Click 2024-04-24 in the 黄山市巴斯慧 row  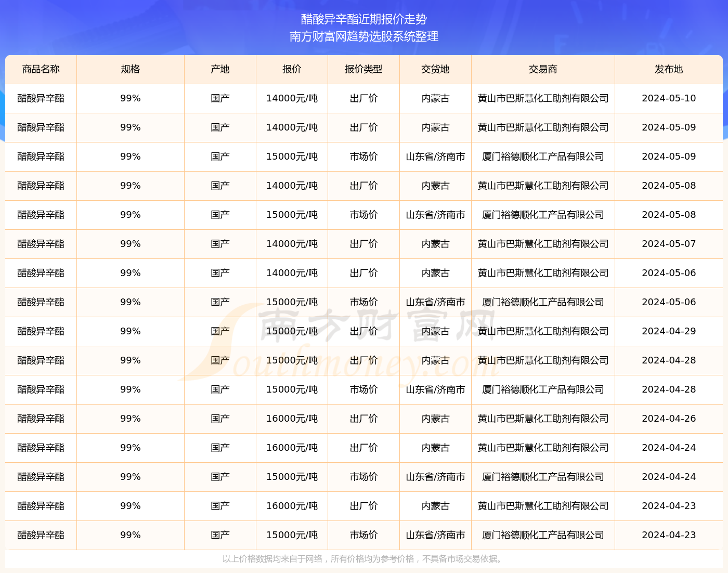[x=669, y=448]
